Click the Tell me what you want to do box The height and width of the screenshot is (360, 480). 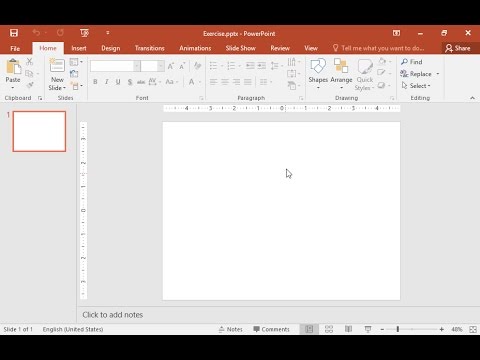[x=379, y=48]
